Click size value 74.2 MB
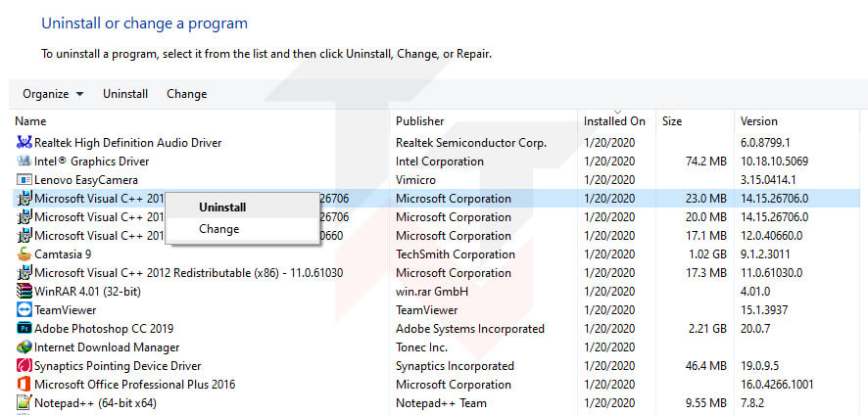868x415 pixels. click(x=705, y=161)
